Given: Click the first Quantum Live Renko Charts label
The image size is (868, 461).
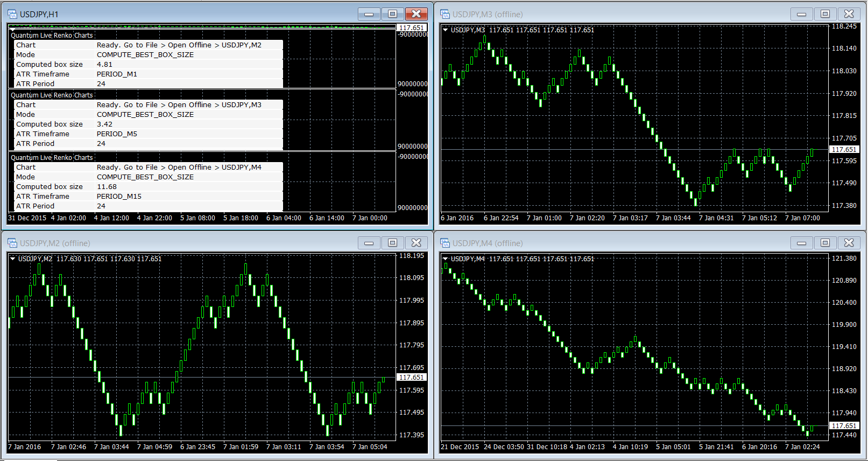Looking at the screenshot, I should (52, 36).
